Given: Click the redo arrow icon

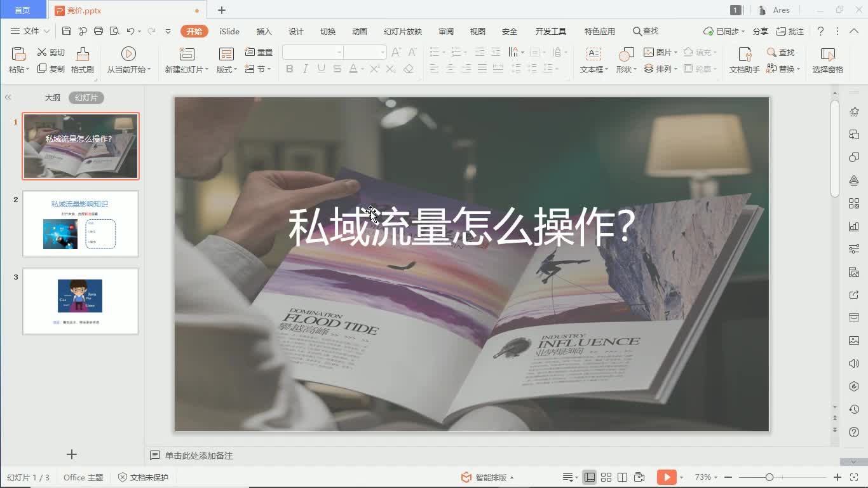Looking at the screenshot, I should (152, 31).
